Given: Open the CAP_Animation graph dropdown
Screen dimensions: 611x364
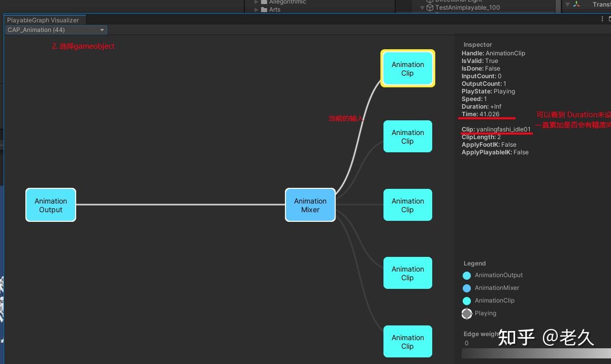Looking at the screenshot, I should pyautogui.click(x=56, y=29).
